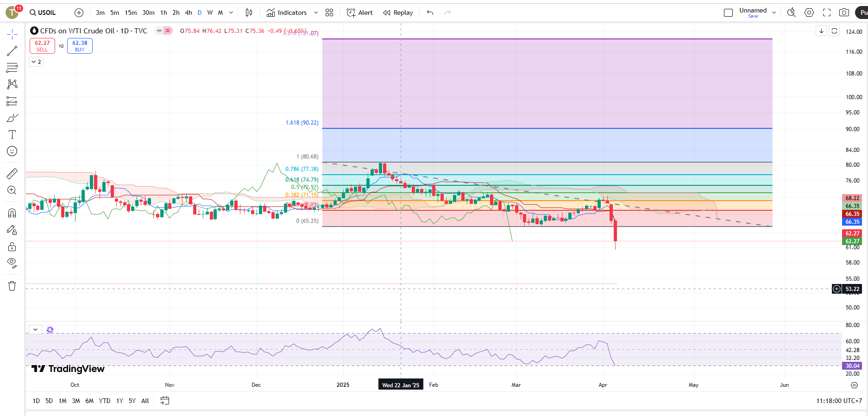Toggle the Unnamed layout checkbox
Screen dimensions: 868x416
[728, 13]
